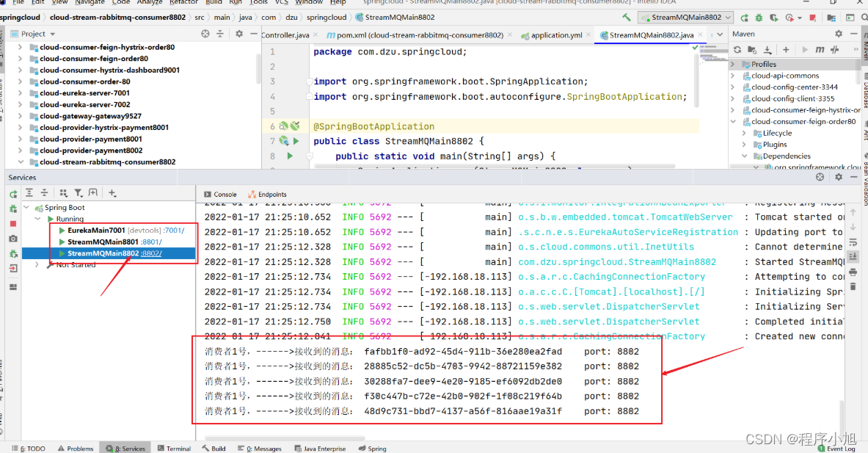
Task: Select cloud-config-center-3344 in Maven panel
Action: tap(795, 87)
